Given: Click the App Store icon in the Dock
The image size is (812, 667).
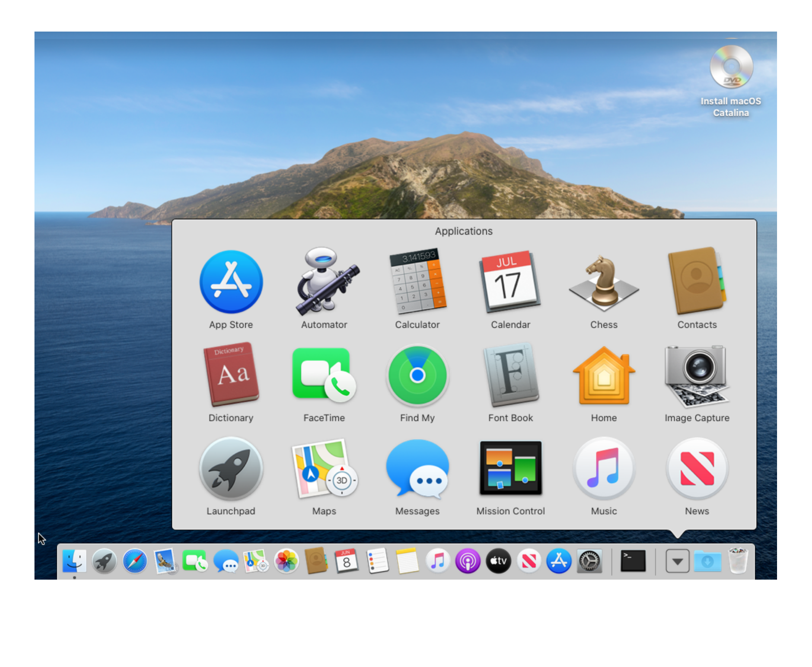Looking at the screenshot, I should pos(559,561).
